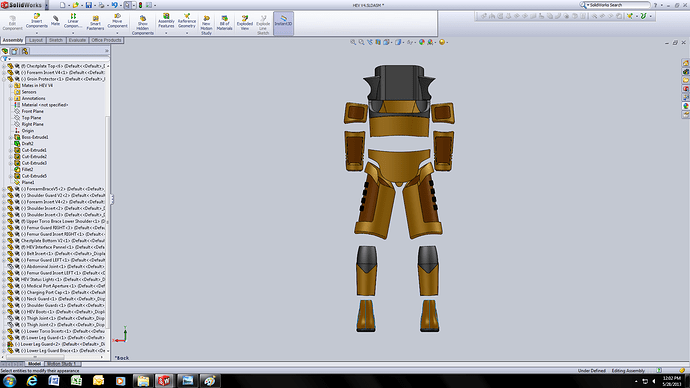Select the Mate tool

(x=55, y=21)
